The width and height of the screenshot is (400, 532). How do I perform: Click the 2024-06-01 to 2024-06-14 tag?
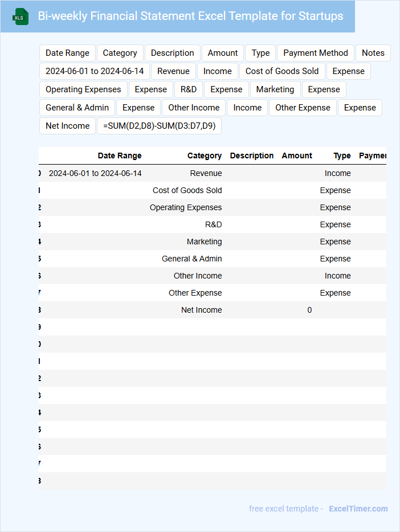[95, 71]
